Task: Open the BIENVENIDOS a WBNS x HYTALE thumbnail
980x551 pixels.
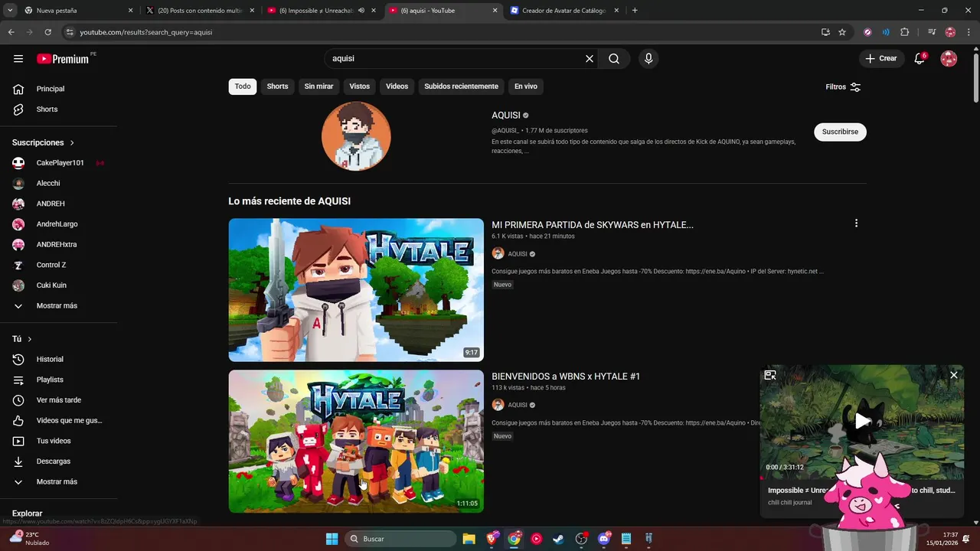Action: 356,442
